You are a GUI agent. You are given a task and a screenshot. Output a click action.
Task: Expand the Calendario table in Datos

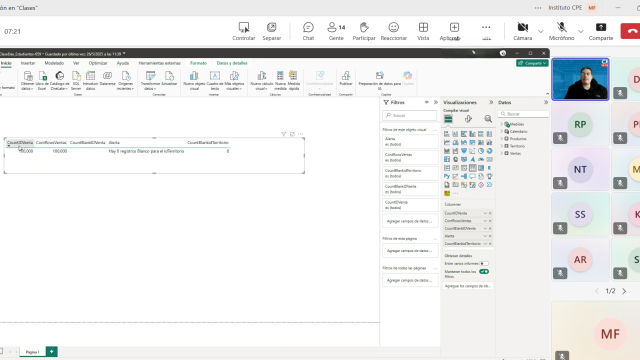(502, 131)
